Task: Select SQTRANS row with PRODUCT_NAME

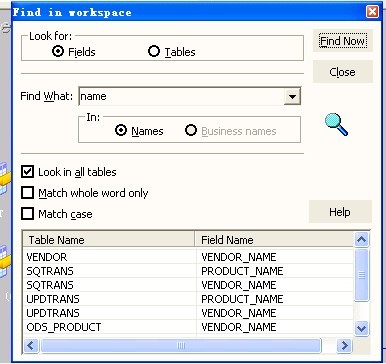Action: 188,271
